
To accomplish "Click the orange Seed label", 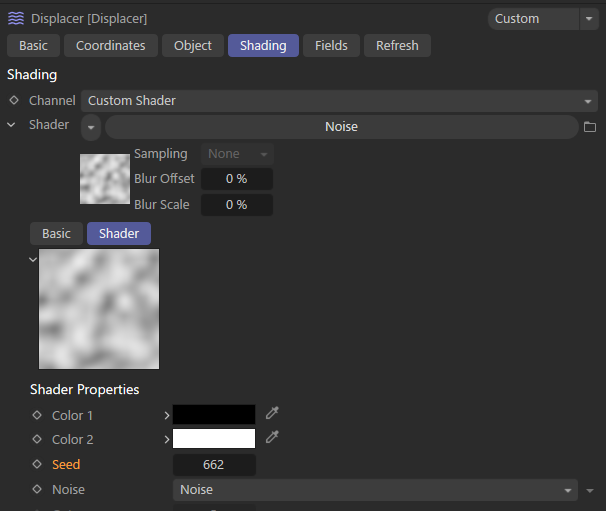I will (x=66, y=465).
